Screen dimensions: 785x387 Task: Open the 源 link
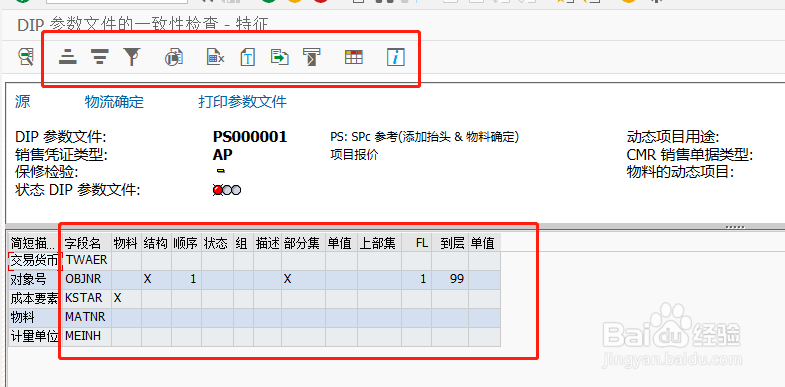pos(23,102)
